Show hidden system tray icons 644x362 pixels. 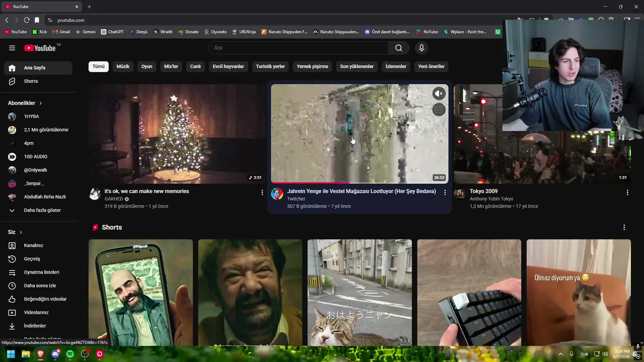[560, 354]
